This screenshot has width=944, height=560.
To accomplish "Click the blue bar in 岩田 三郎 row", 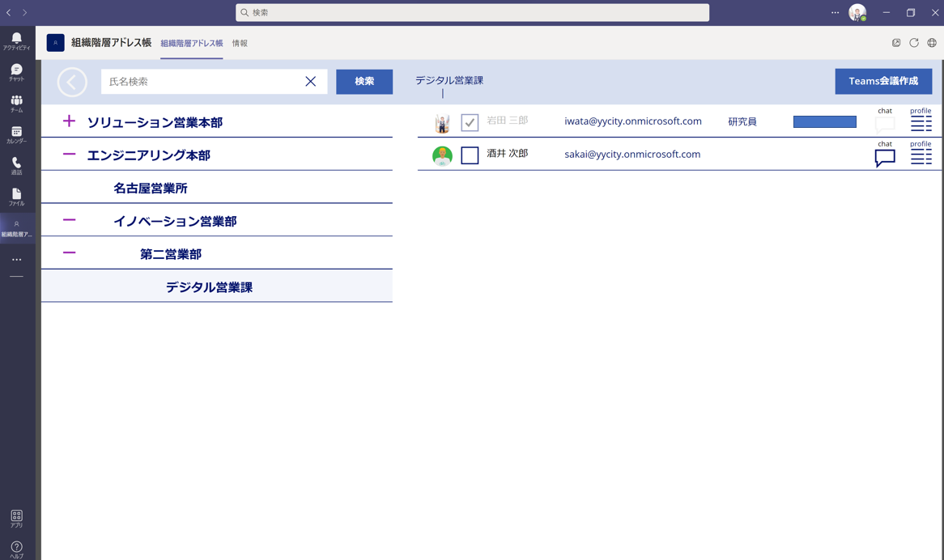I will point(825,122).
